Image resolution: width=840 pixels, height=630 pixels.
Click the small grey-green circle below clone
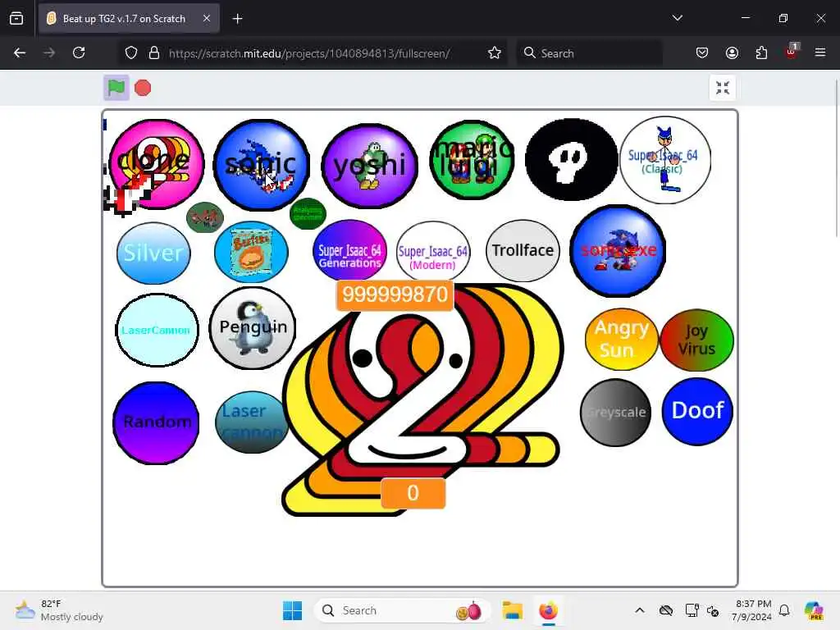click(204, 217)
